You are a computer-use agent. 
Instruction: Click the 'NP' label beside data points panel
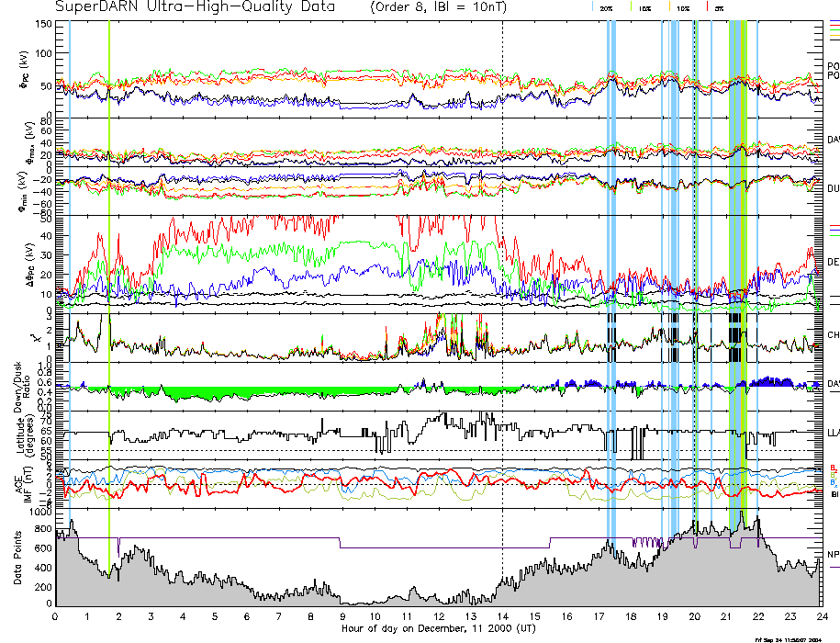(833, 555)
